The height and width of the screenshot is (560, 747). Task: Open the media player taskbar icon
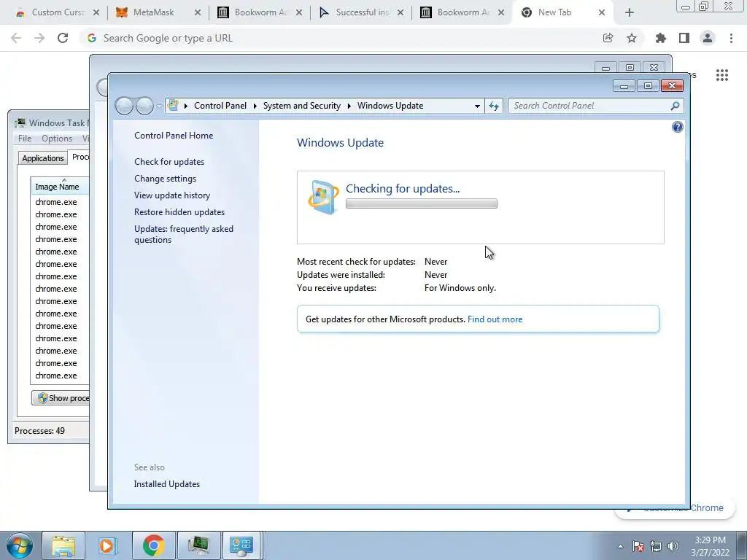[x=108, y=545]
